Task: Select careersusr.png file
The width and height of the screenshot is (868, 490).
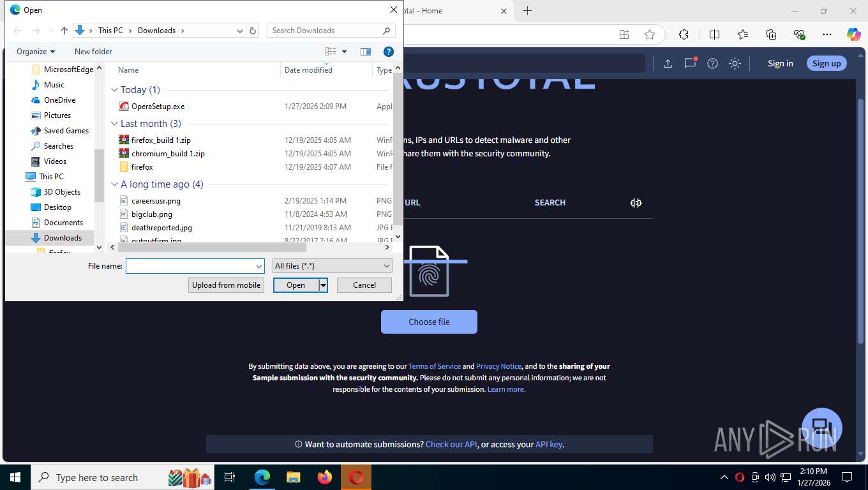Action: 156,201
